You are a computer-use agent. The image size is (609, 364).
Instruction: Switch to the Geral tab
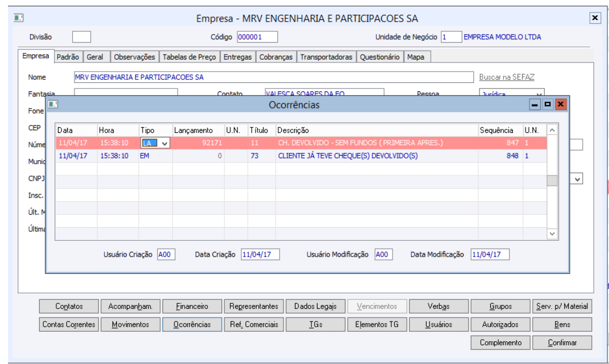click(x=95, y=57)
